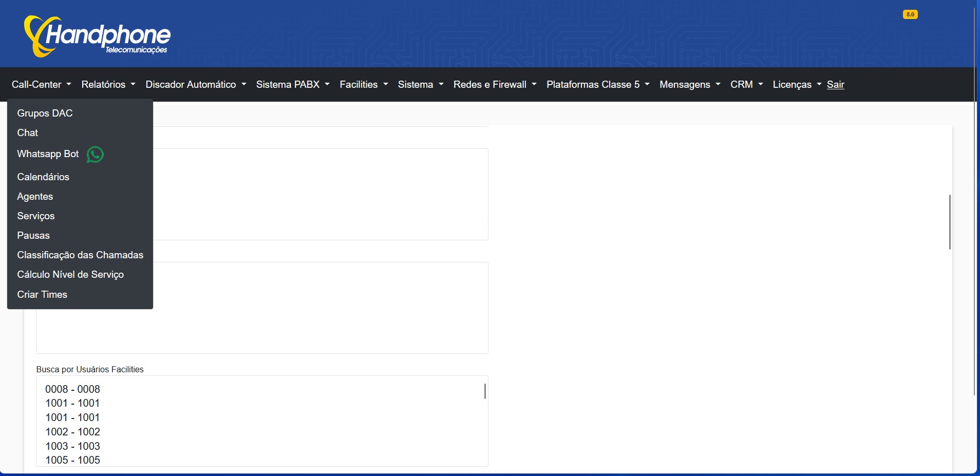Click the user list scrollbar thumb

[484, 391]
